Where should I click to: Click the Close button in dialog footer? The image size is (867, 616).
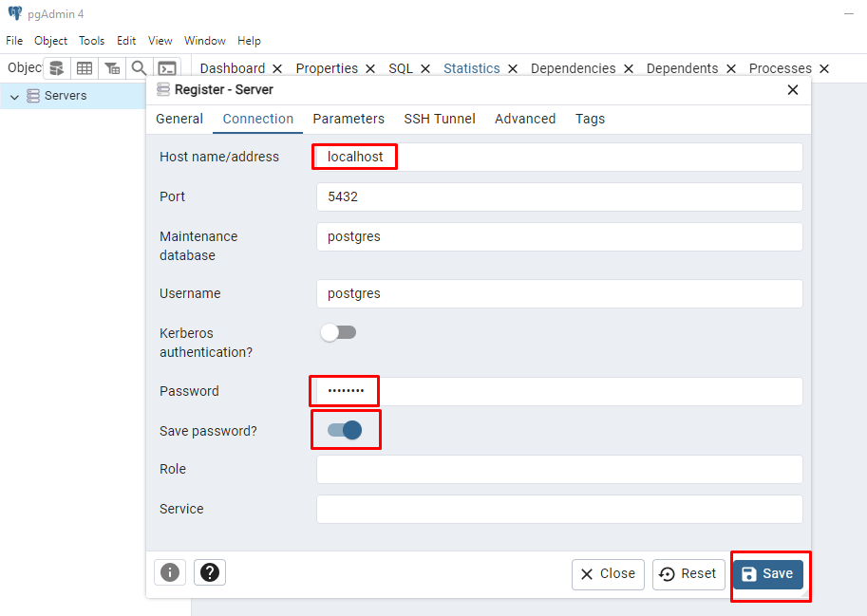tap(608, 574)
